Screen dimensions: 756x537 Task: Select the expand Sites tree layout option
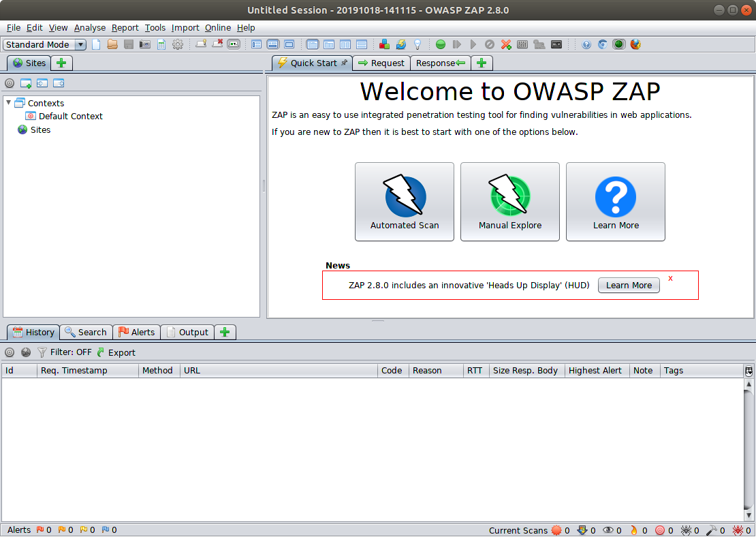(257, 44)
